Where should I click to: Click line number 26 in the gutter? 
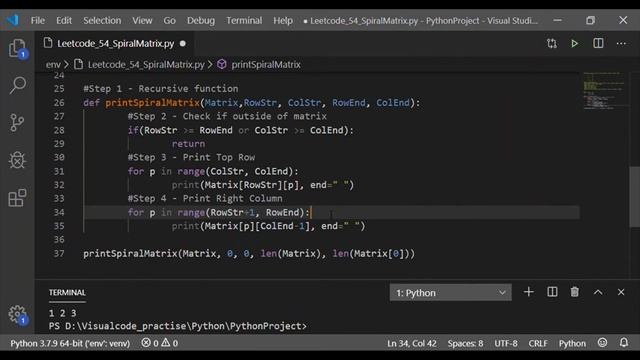(x=59, y=102)
